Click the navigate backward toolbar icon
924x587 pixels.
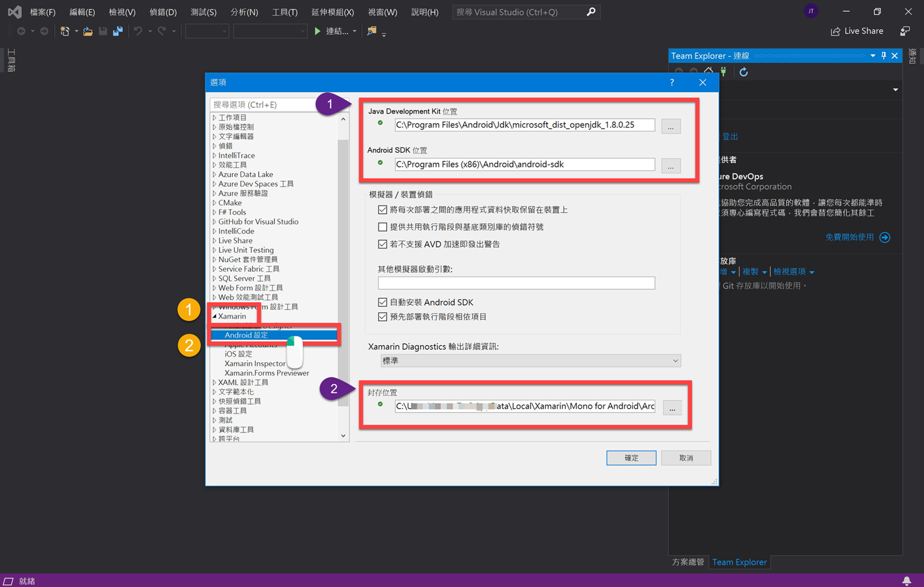(21, 31)
